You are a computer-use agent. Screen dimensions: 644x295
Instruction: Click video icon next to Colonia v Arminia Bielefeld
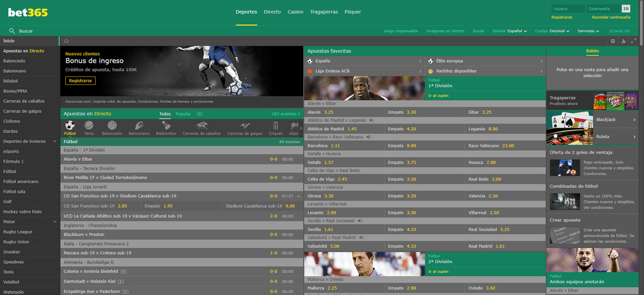124,271
